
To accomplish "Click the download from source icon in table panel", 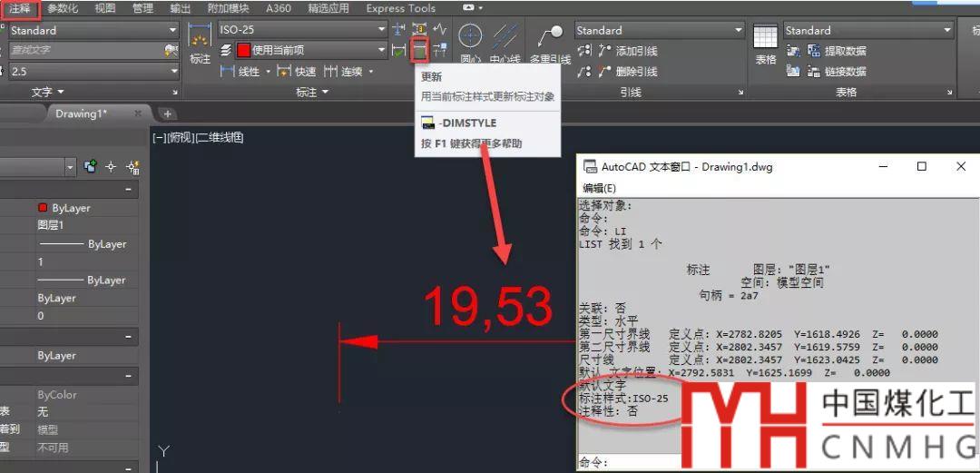I will pyautogui.click(x=793, y=52).
